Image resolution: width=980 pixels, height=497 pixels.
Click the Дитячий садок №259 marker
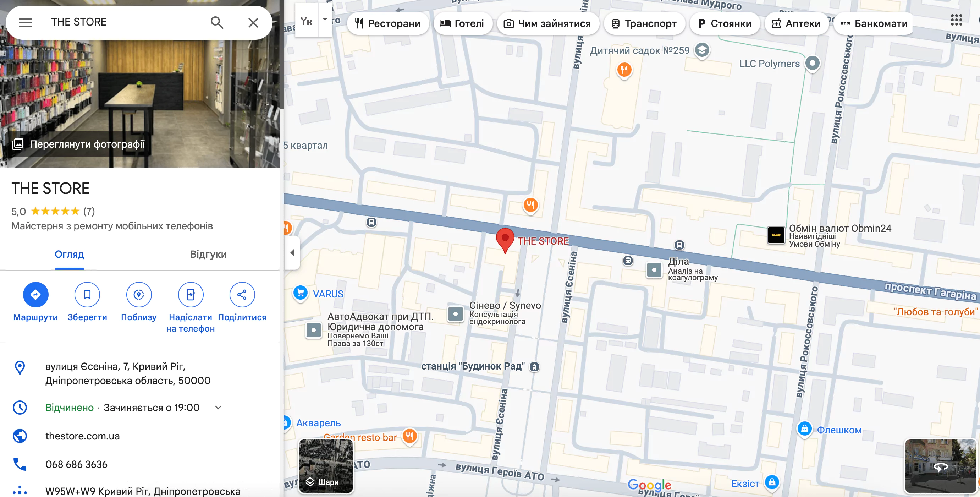pyautogui.click(x=702, y=50)
